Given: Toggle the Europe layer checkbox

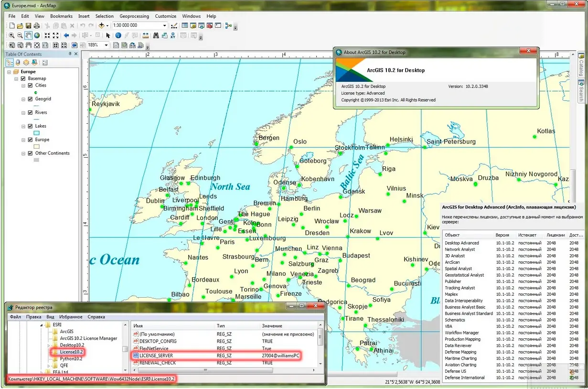Looking at the screenshot, I should tap(31, 140).
